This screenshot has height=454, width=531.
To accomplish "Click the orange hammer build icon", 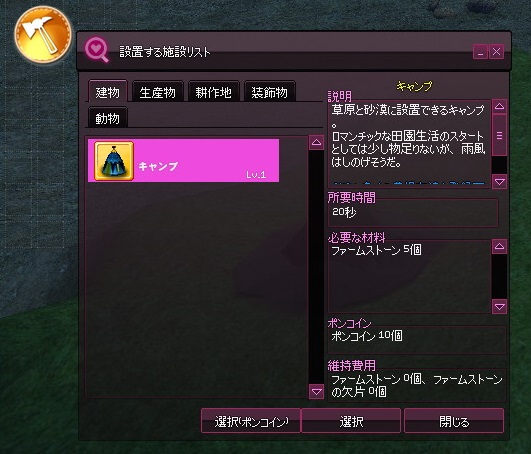I will (43, 34).
